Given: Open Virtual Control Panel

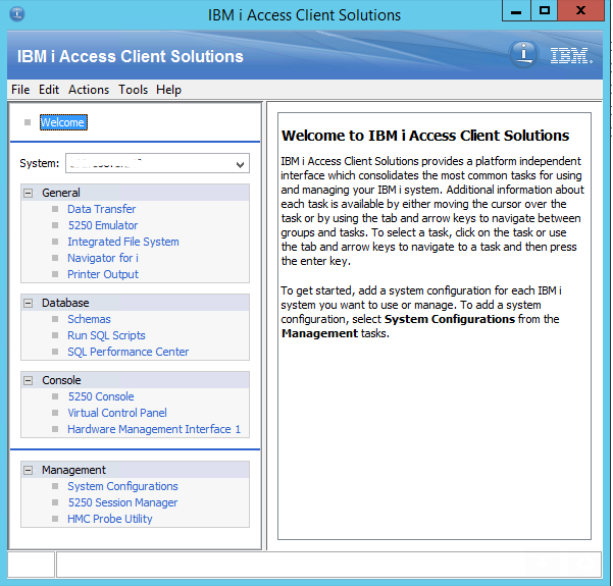Looking at the screenshot, I should [x=117, y=413].
